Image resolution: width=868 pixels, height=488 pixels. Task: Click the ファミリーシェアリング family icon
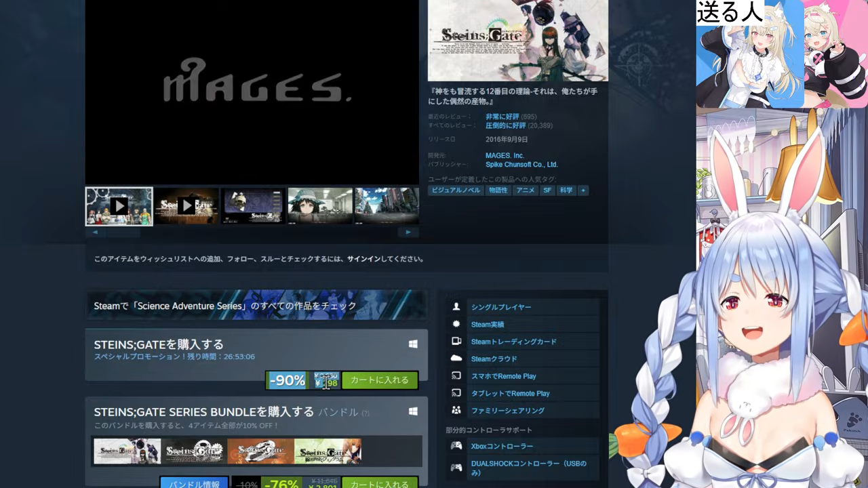[456, 410]
